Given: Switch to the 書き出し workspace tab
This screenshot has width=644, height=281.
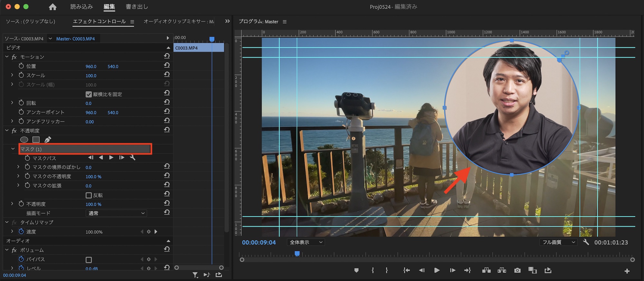Looking at the screenshot, I should 137,7.
